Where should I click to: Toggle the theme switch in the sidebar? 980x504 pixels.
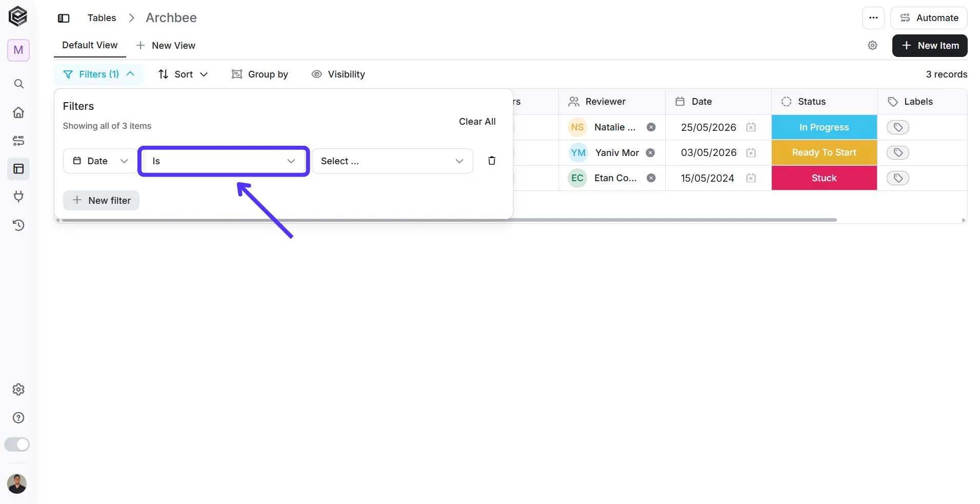(17, 444)
